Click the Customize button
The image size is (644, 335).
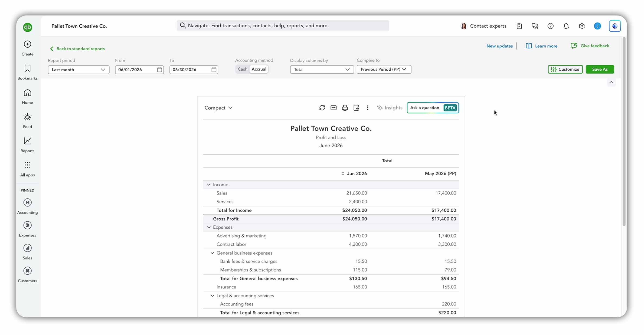click(565, 69)
